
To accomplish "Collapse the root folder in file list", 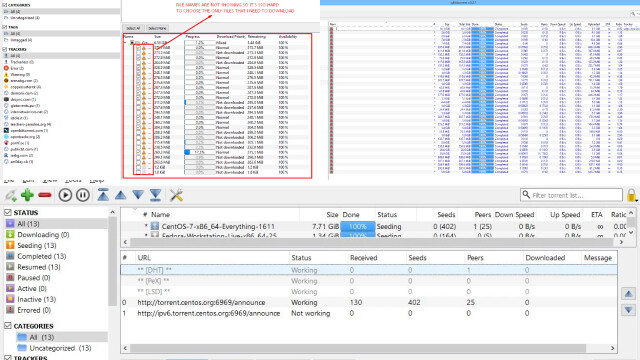I will [x=125, y=42].
